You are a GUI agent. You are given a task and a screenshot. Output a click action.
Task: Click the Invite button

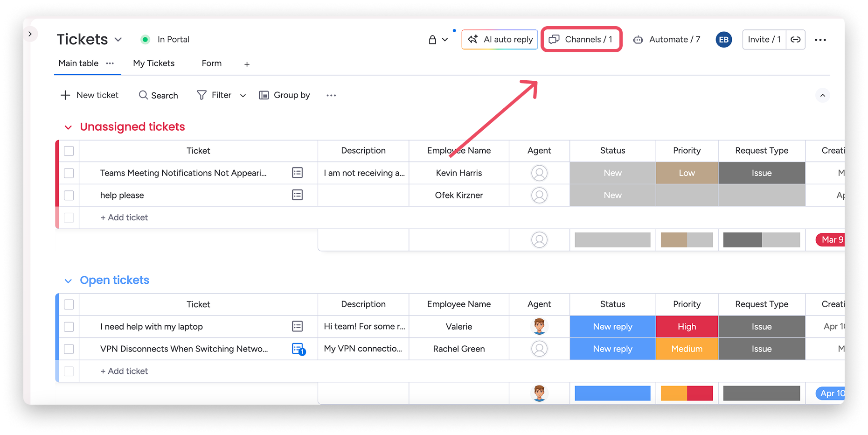764,39
